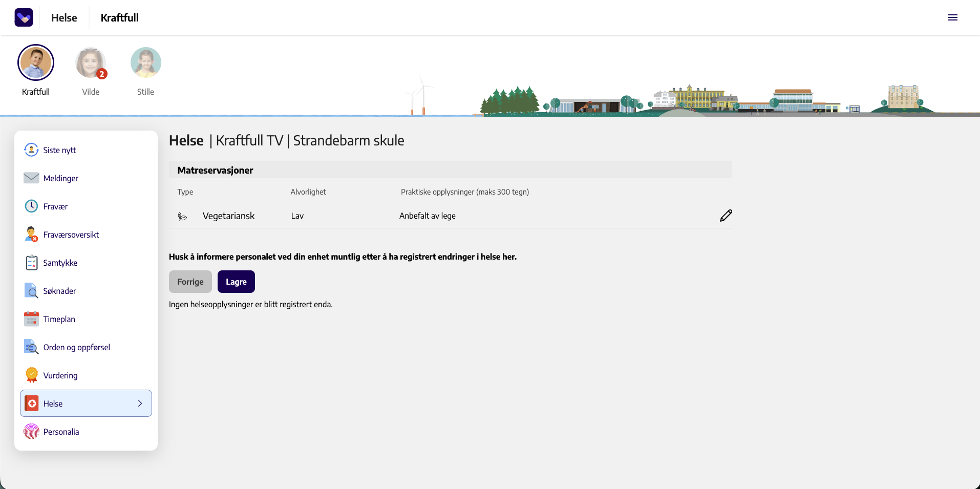Click the Orden og oppførsel icon
This screenshot has height=489, width=980.
(31, 347)
